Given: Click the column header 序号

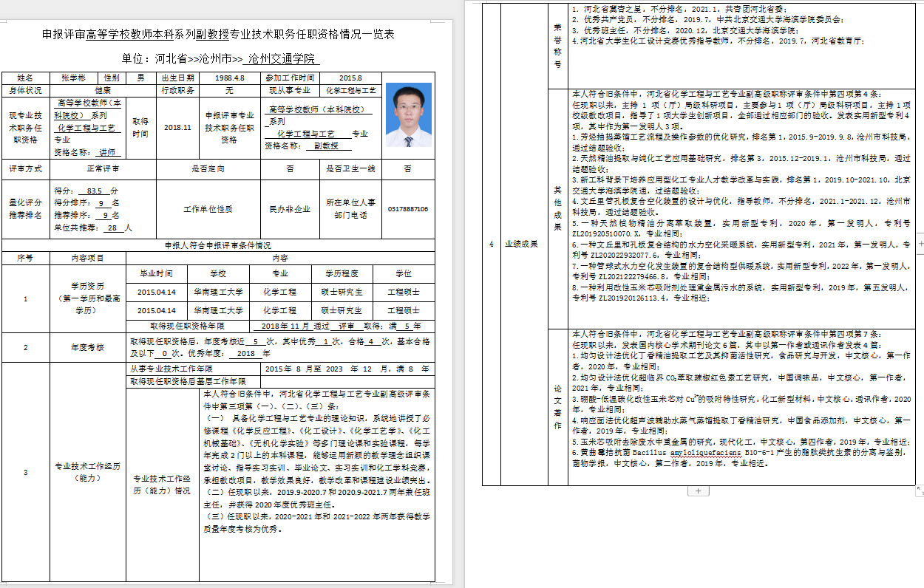Looking at the screenshot, I should click(x=25, y=258).
